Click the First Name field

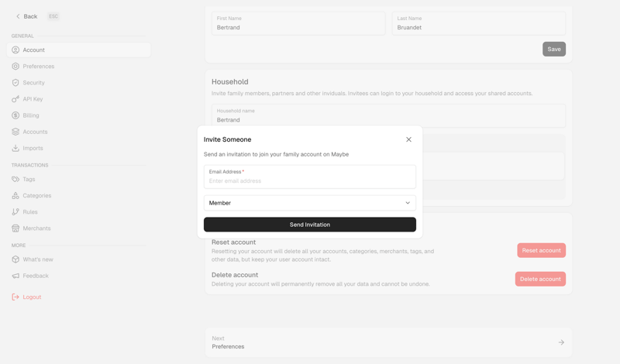coord(298,23)
